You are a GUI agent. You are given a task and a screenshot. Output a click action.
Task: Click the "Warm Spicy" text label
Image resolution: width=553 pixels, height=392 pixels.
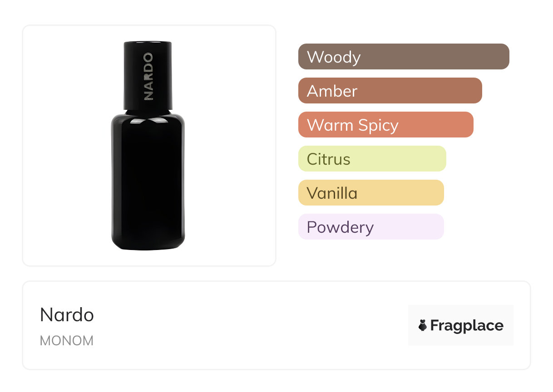353,125
